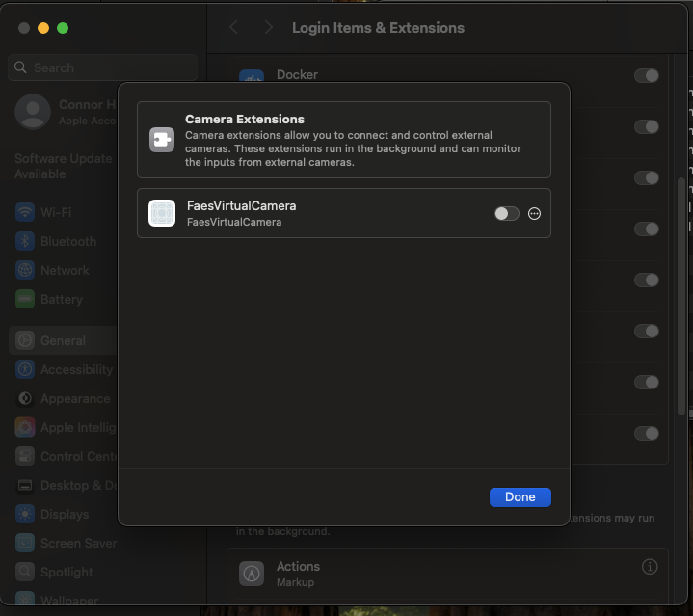Click the Camera Extensions puzzle icon

162,140
